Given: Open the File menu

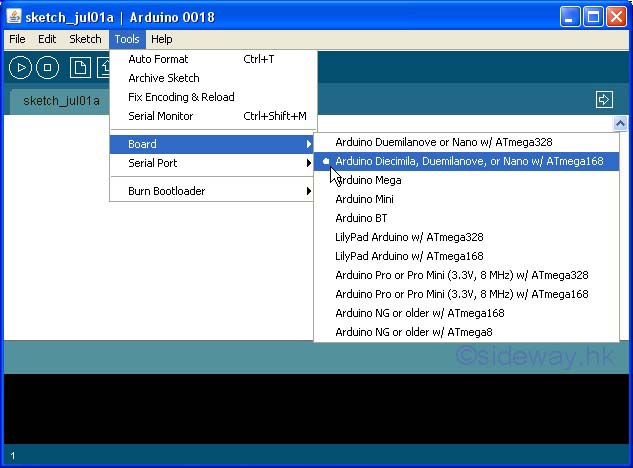Looking at the screenshot, I should point(17,39).
